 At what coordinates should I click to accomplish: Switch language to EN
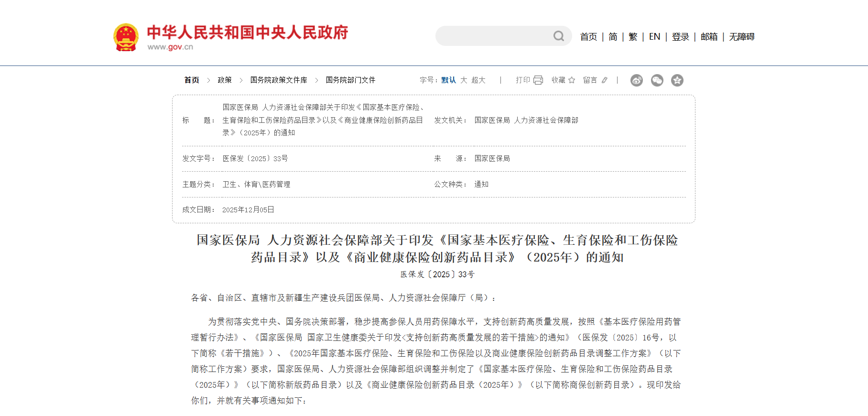(x=654, y=37)
